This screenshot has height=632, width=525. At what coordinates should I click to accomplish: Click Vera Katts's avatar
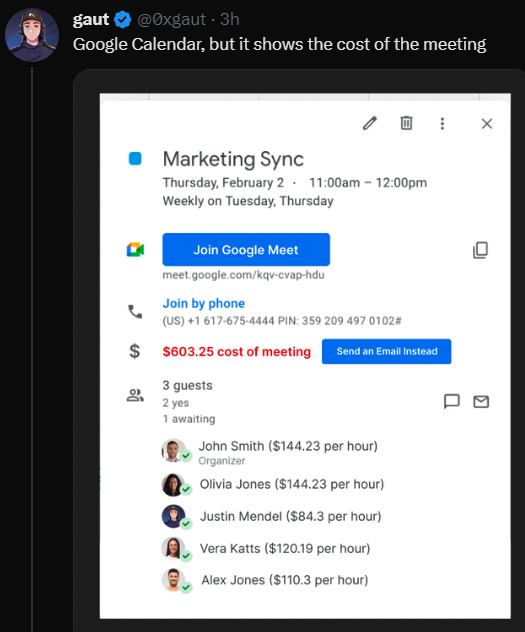pos(173,549)
